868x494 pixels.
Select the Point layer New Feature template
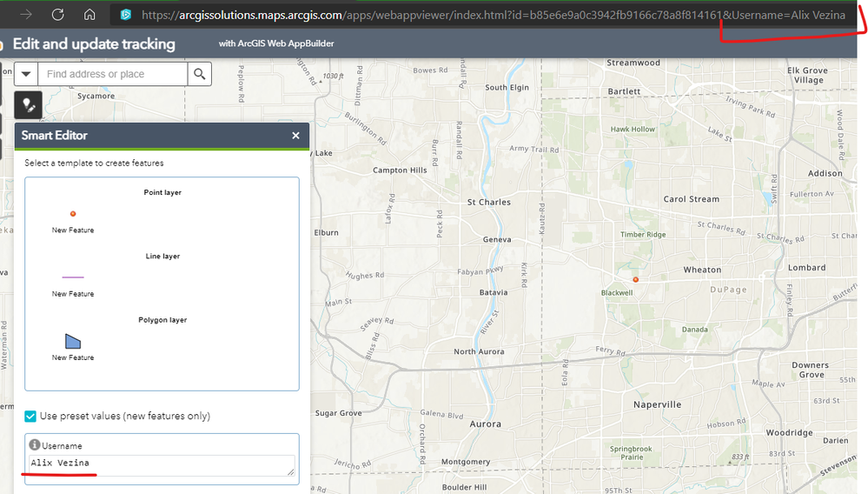(73, 222)
